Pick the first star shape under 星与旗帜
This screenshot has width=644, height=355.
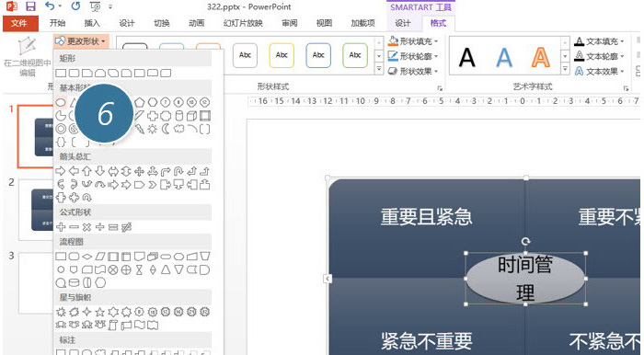(x=61, y=312)
